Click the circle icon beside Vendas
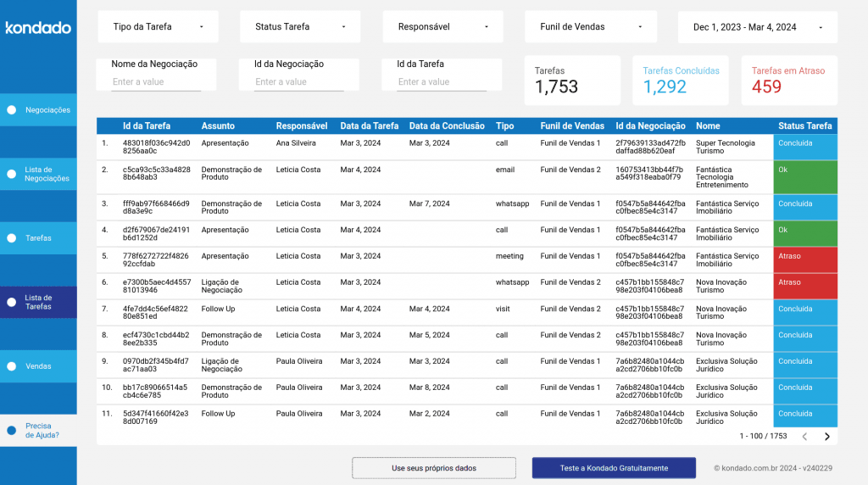Image resolution: width=868 pixels, height=485 pixels. click(x=12, y=367)
